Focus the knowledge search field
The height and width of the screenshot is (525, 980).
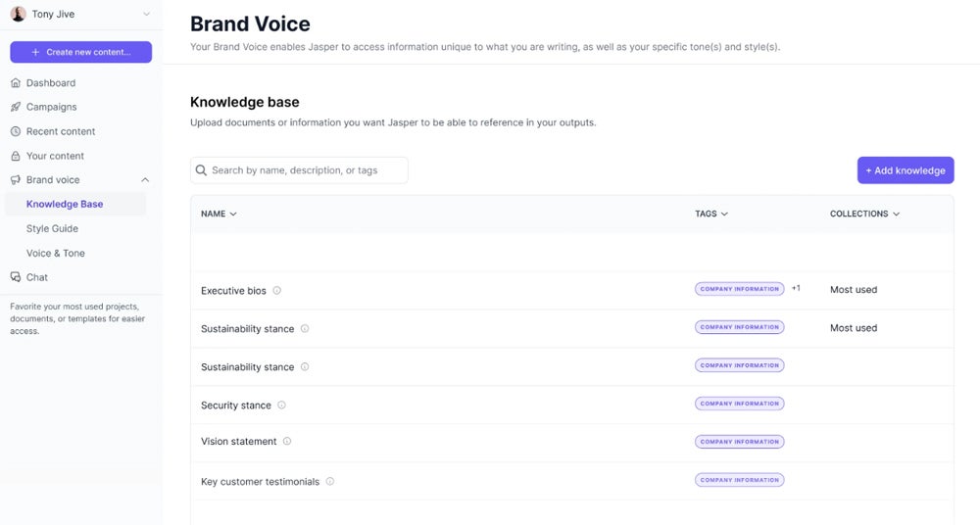[299, 170]
